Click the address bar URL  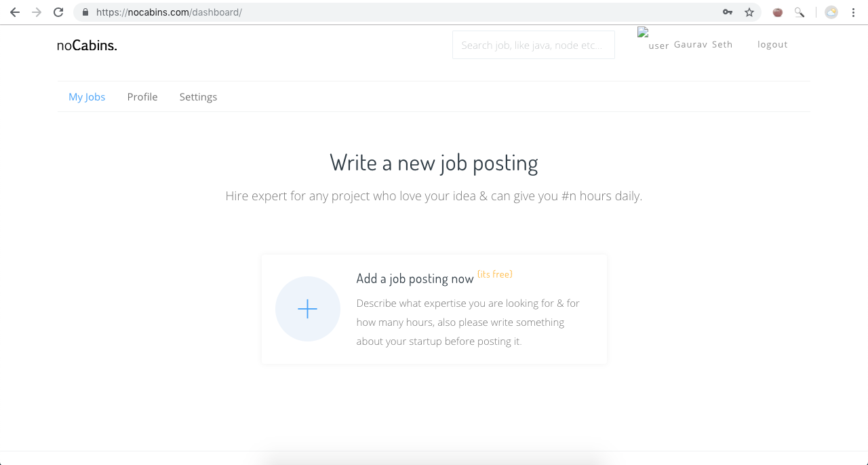point(169,12)
